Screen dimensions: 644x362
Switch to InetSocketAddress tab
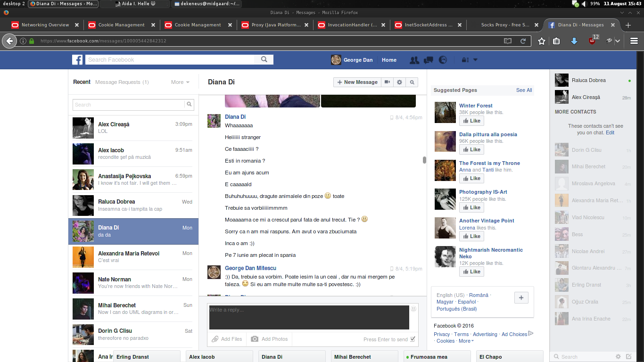429,25
